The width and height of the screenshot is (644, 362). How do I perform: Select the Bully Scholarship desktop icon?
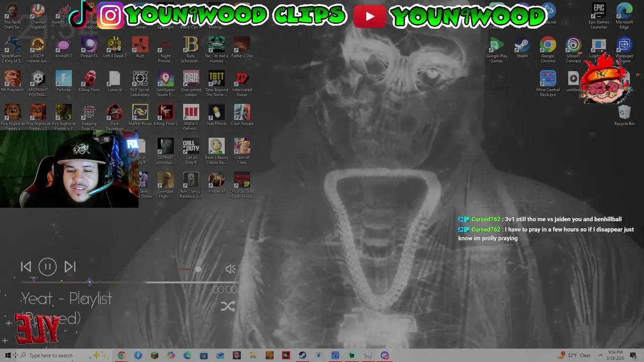click(x=191, y=50)
